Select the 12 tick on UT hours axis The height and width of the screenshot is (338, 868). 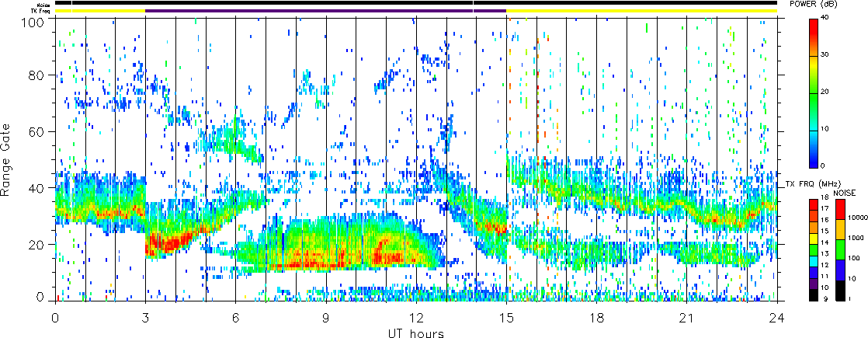[416, 318]
